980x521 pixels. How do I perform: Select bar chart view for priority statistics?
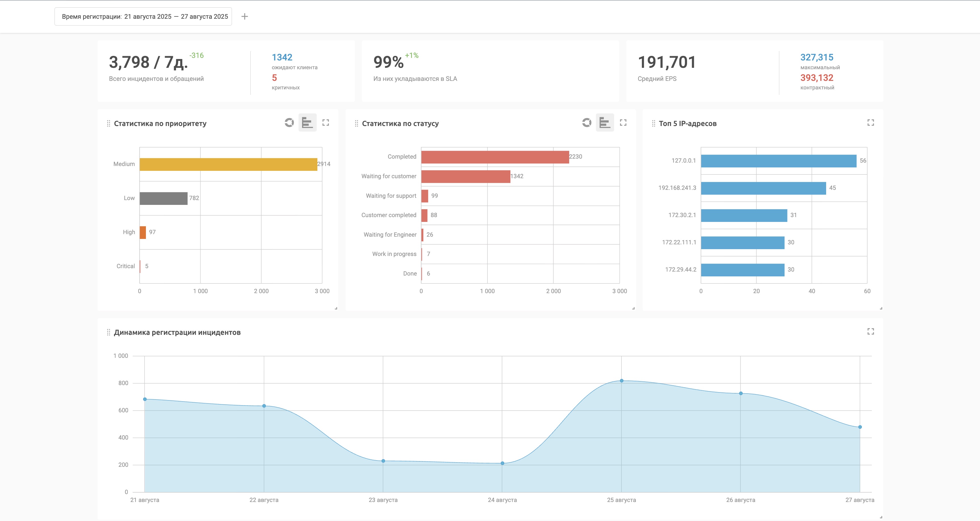tap(307, 123)
